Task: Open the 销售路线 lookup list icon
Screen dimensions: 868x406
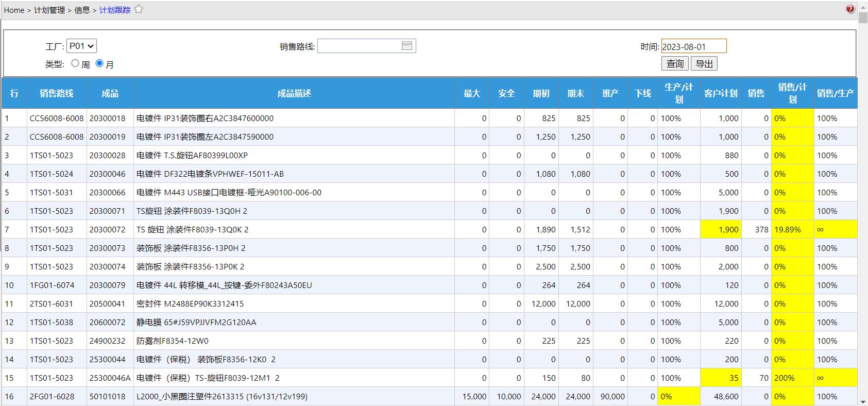Action: click(407, 46)
